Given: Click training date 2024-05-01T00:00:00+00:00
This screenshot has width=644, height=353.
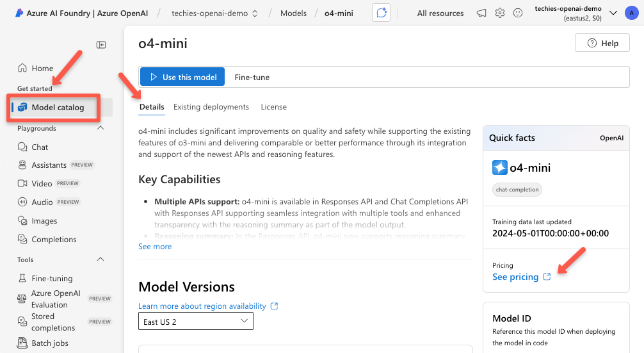Looking at the screenshot, I should pyautogui.click(x=551, y=233).
